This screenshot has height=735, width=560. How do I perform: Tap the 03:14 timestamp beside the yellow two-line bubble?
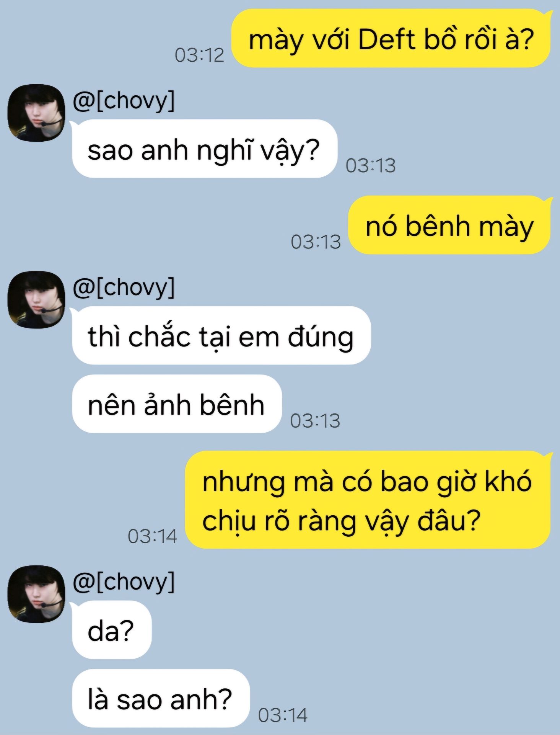coord(152,536)
